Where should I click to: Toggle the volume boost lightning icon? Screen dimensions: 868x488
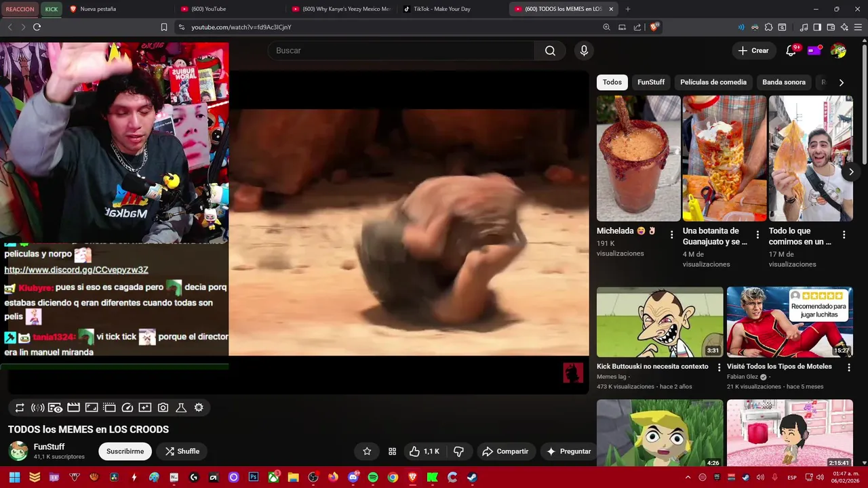pyautogui.click(x=38, y=407)
